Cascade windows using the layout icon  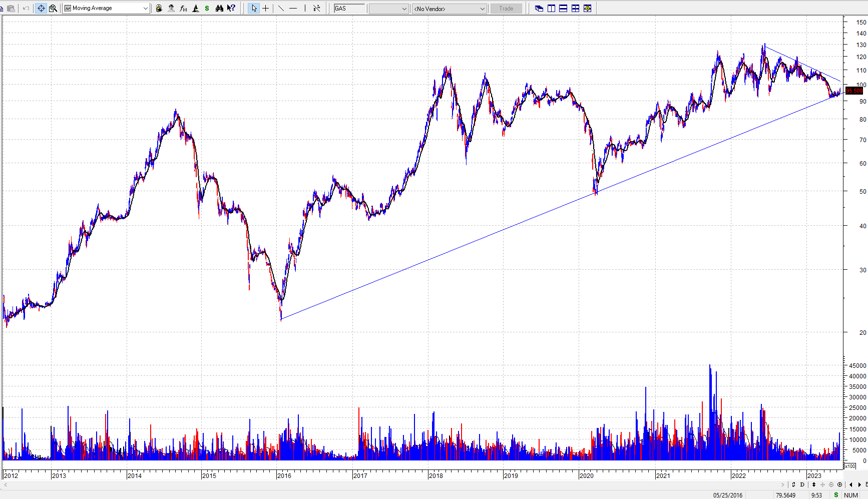pos(539,9)
